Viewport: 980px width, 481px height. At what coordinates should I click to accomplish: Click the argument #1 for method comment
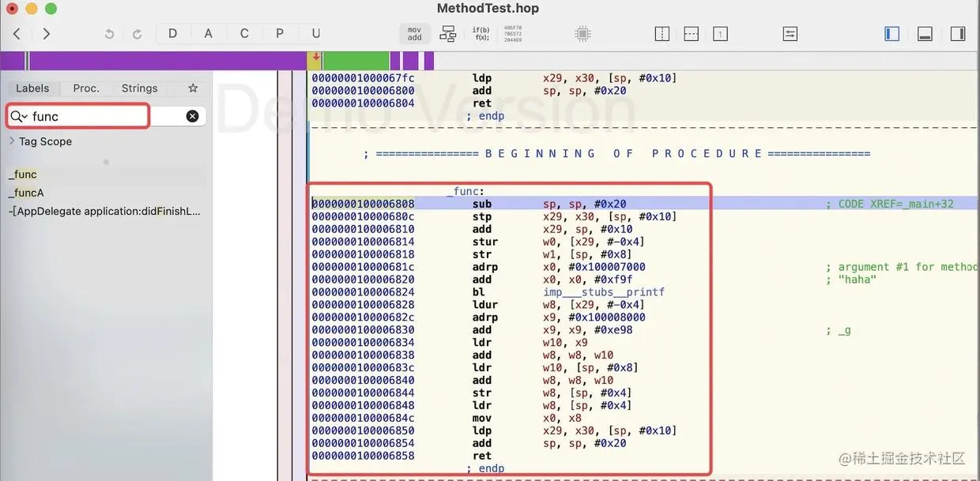903,267
